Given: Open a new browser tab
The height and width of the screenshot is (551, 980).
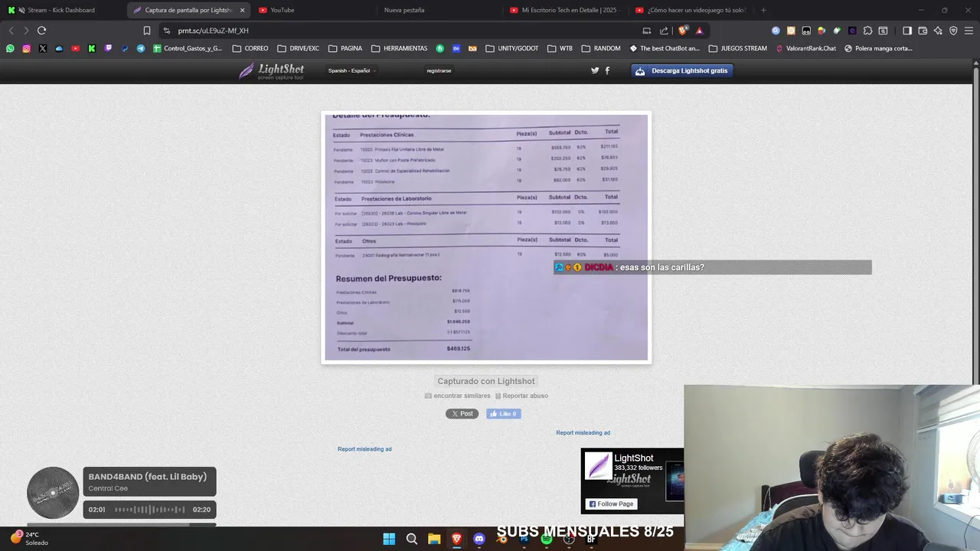Looking at the screenshot, I should 763,10.
